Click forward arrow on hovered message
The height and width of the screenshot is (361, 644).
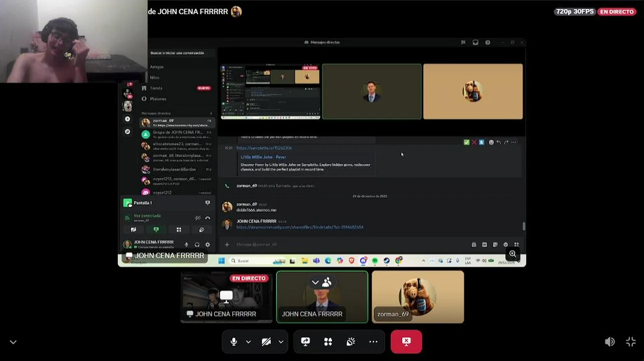506,142
